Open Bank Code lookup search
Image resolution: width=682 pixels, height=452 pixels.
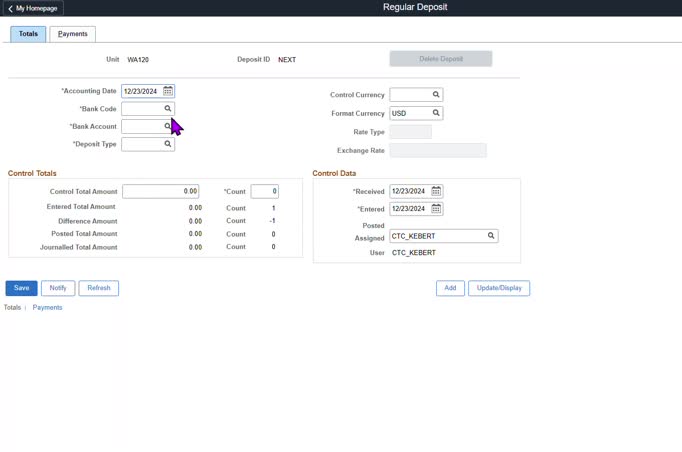pos(168,108)
